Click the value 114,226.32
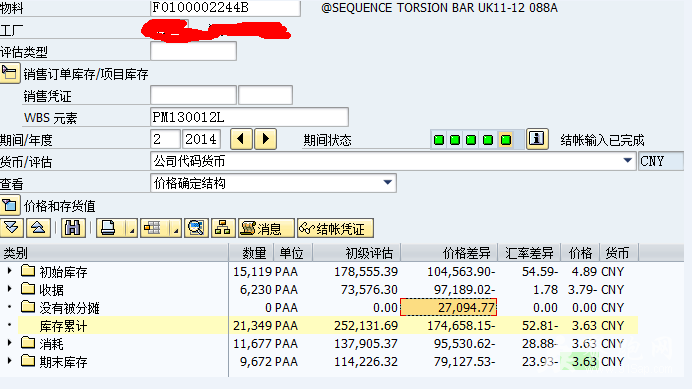 point(366,362)
